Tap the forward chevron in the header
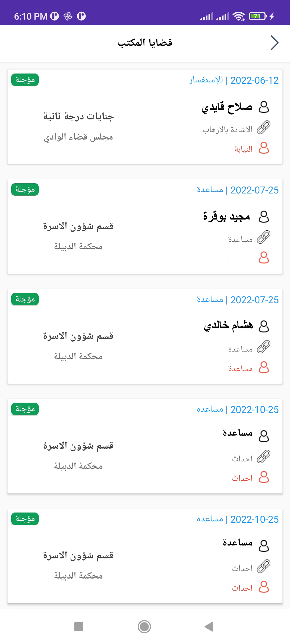290x644 pixels. click(x=274, y=43)
